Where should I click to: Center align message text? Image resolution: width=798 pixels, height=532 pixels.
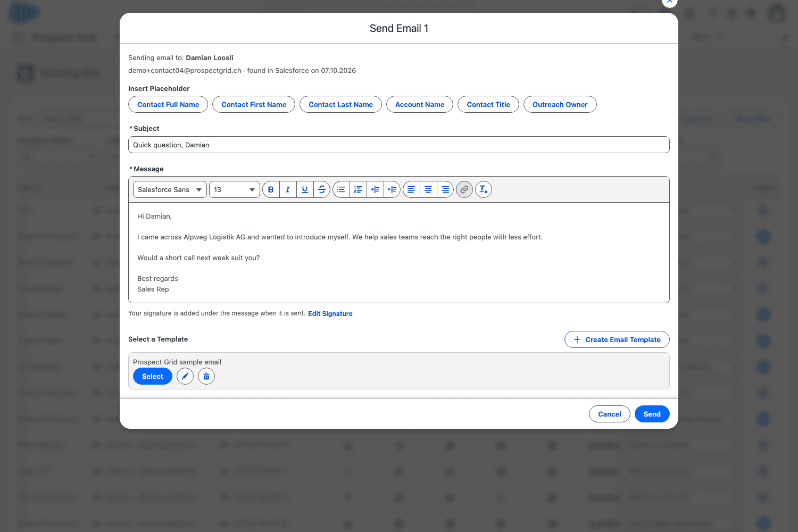(x=428, y=189)
